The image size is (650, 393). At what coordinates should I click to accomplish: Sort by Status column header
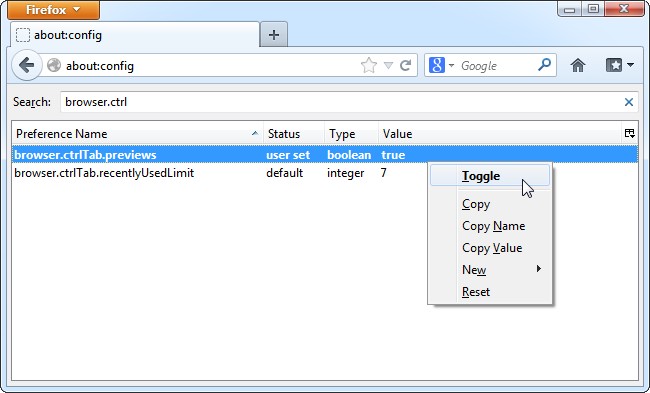(x=293, y=133)
